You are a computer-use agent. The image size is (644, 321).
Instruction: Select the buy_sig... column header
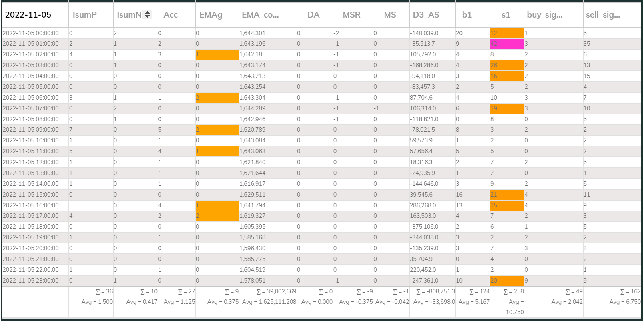coord(545,15)
